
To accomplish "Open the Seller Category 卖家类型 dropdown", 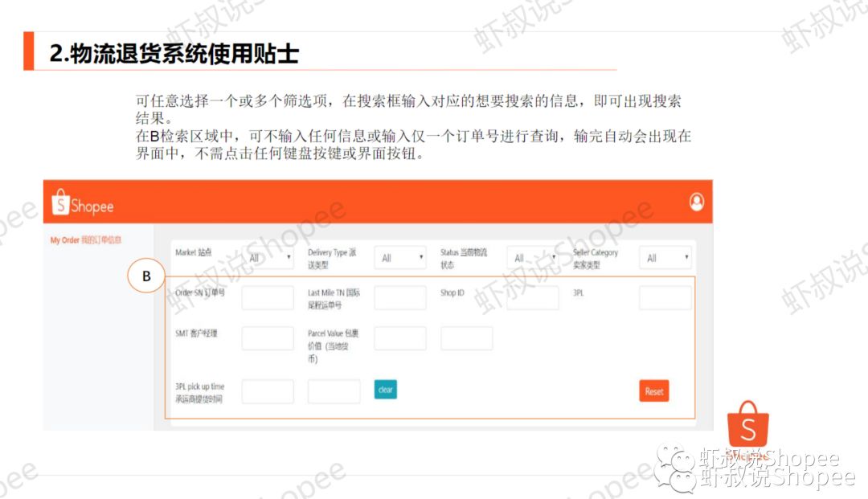I will 665,256.
